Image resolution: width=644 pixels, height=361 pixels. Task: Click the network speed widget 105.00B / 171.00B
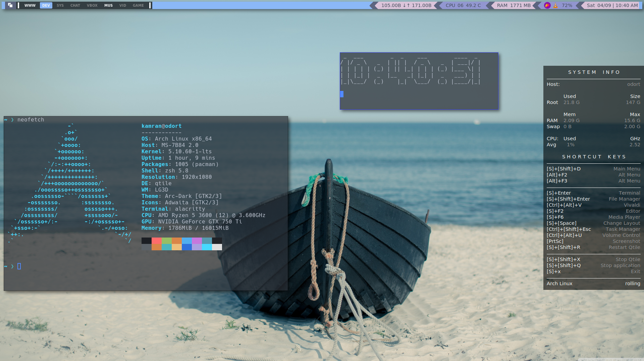click(x=406, y=5)
